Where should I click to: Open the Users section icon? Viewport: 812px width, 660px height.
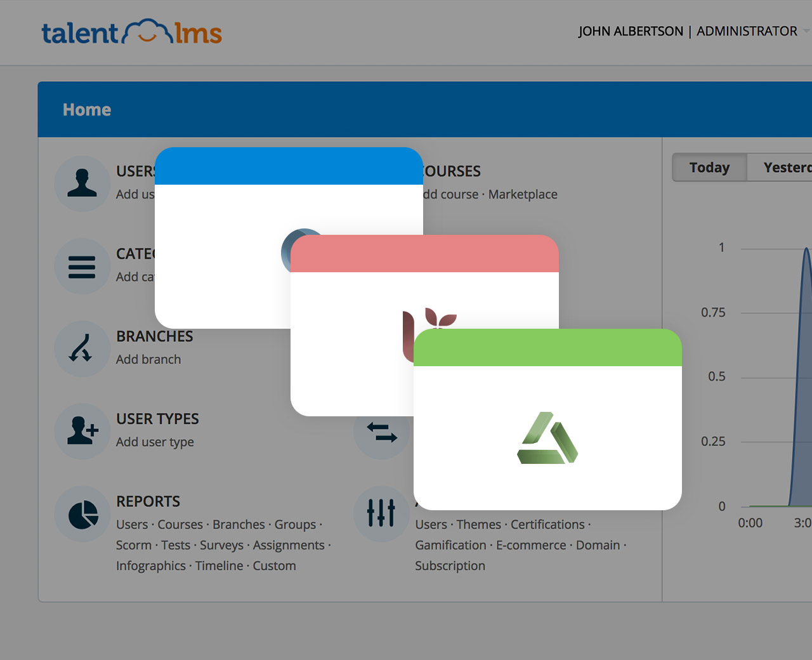click(82, 183)
